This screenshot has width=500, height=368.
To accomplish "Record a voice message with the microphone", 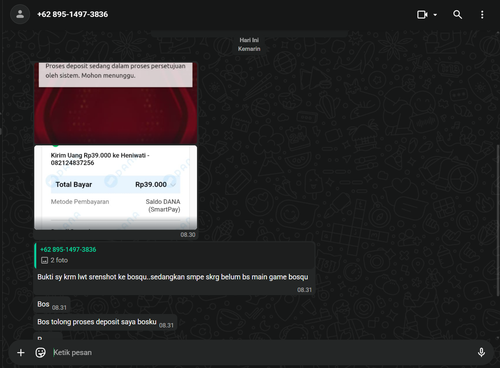I will pyautogui.click(x=481, y=352).
